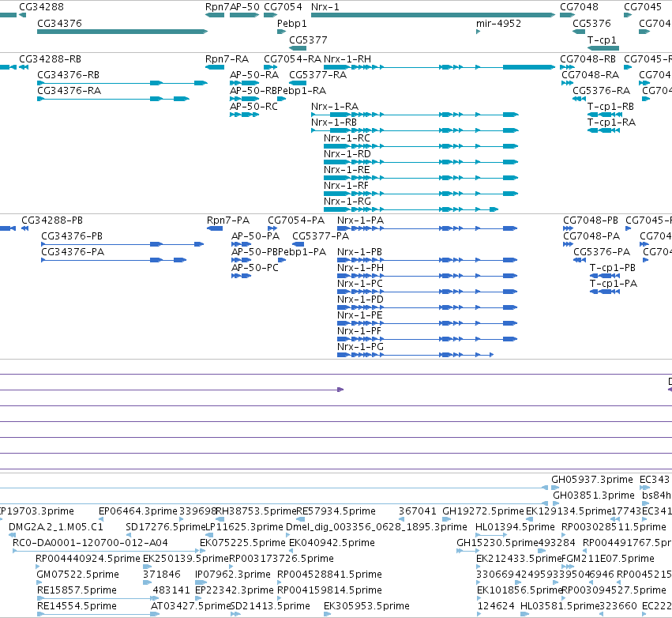Screen dimensions: 672x618
Task: Click the Nrx-1-RF transcript label
Action: [x=347, y=187]
